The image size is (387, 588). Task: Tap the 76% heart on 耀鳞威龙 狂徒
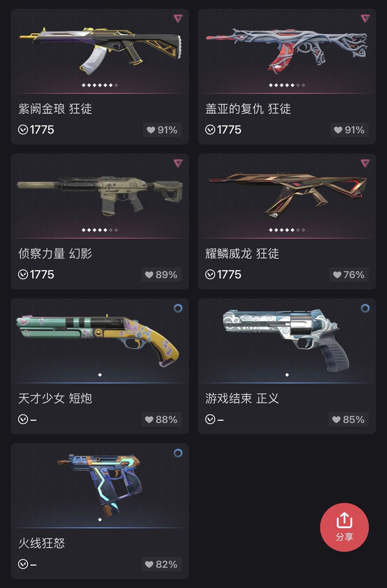[349, 275]
